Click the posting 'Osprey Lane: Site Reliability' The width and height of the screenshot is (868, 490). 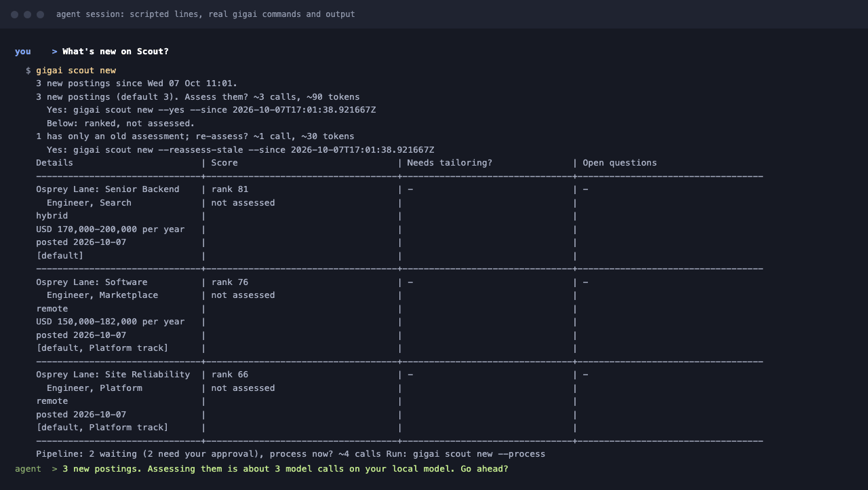click(x=113, y=375)
